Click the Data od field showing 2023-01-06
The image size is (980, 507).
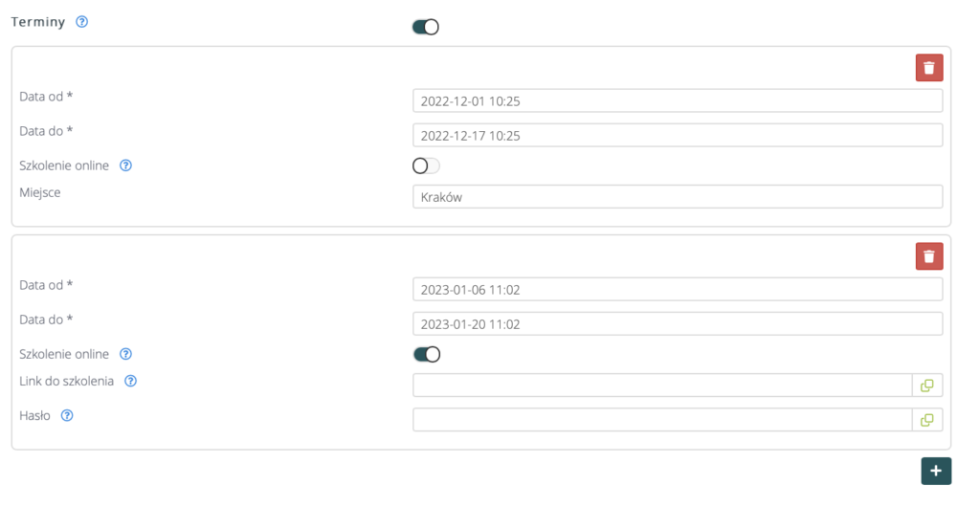tap(677, 290)
